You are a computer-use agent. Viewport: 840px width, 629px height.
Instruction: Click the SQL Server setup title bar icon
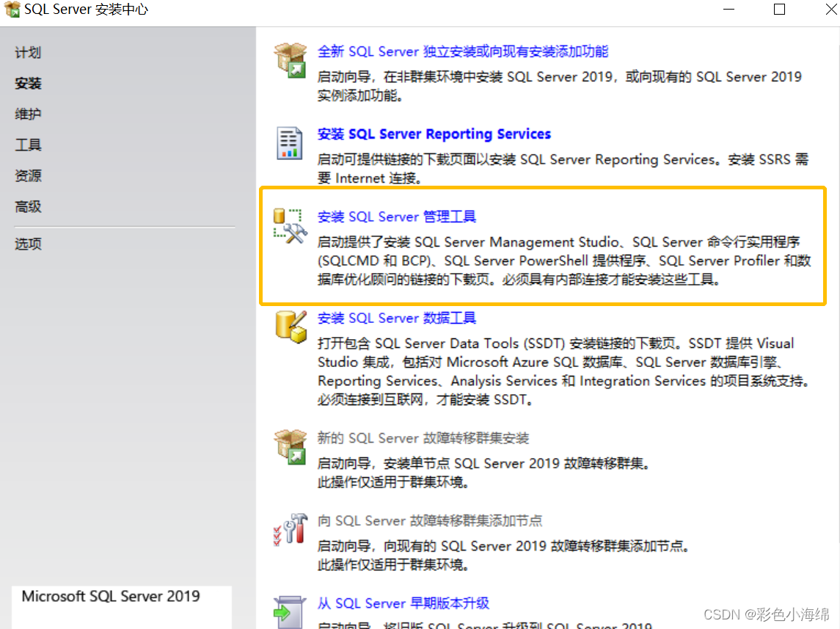(x=12, y=9)
